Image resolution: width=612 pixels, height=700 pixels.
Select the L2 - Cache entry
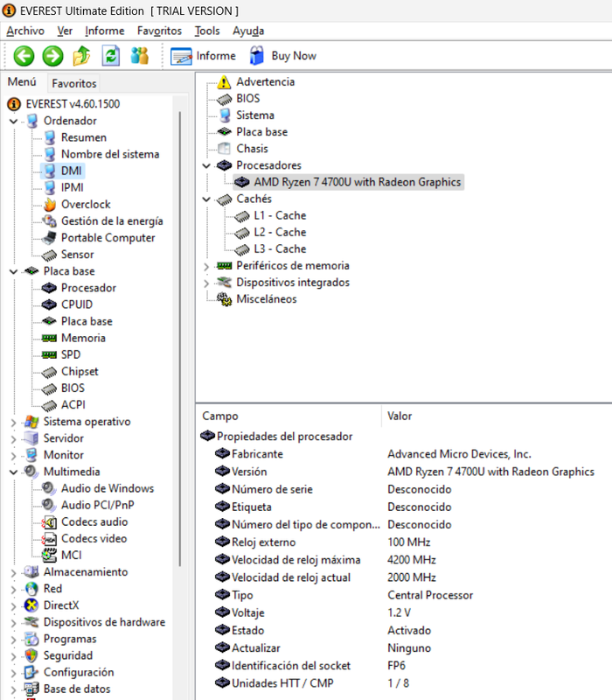click(280, 232)
